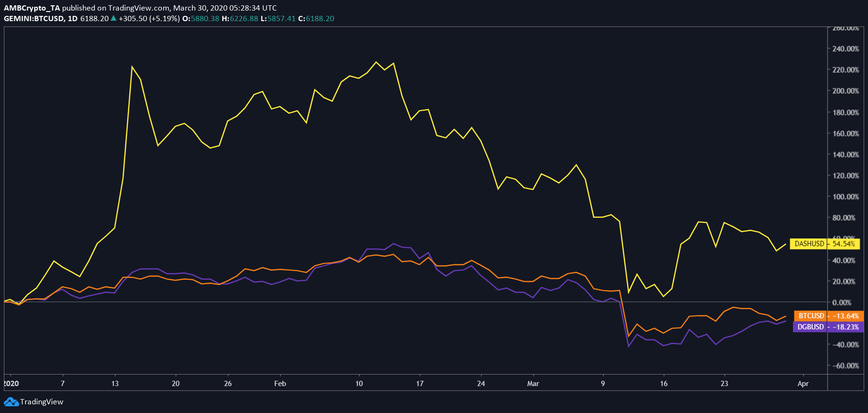Click the TradingView wordmark text
Viewport: 868px width, 413px height.
[x=42, y=402]
